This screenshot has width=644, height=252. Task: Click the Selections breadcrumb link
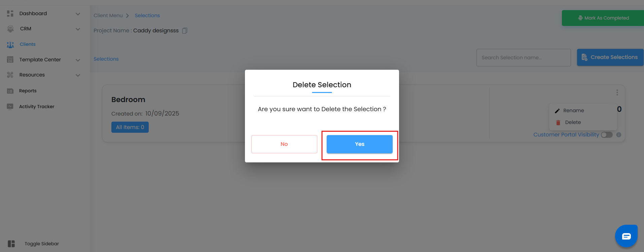click(x=147, y=15)
